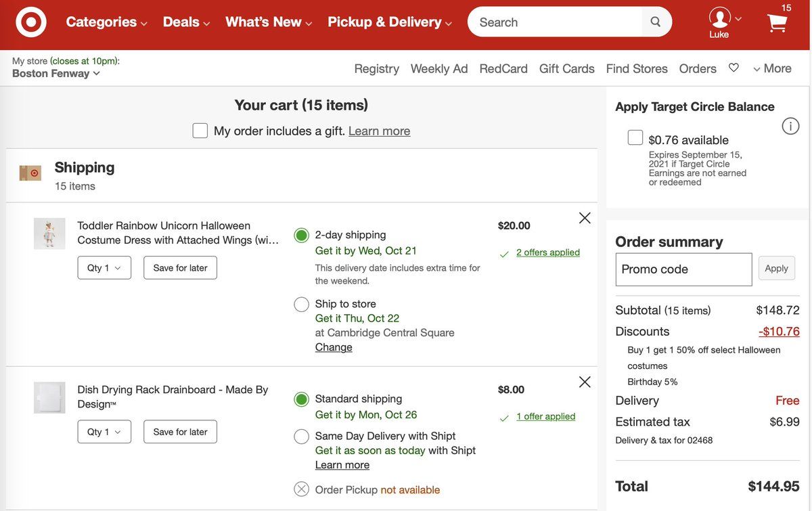The image size is (812, 511).
Task: Expand the More navigation dropdown
Action: [x=772, y=68]
